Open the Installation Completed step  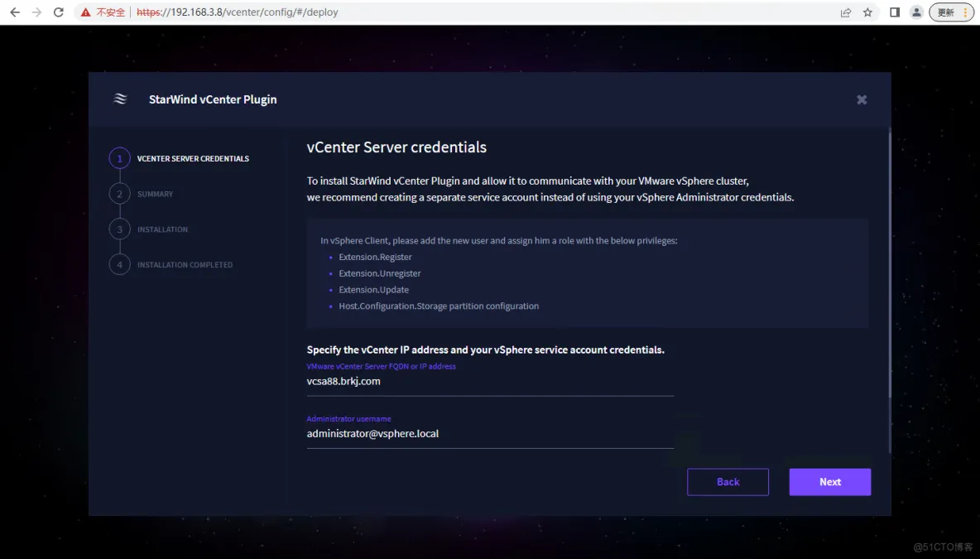point(185,264)
